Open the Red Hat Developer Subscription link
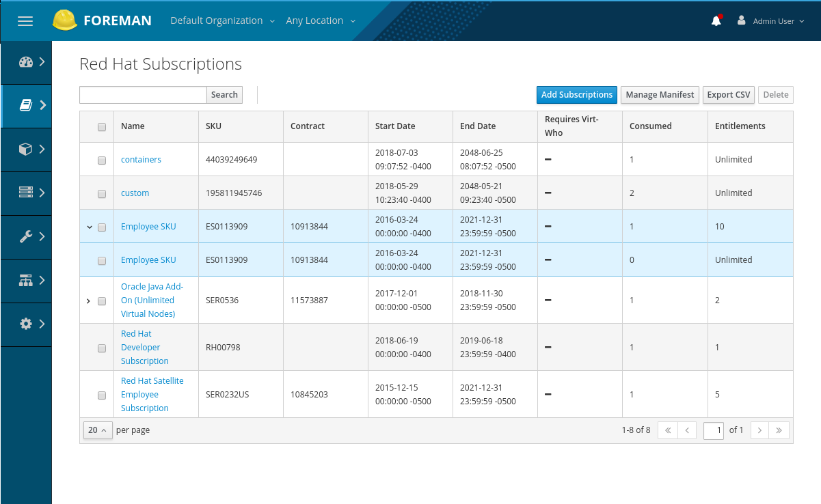Screen dimensions: 821x504 pos(145,348)
